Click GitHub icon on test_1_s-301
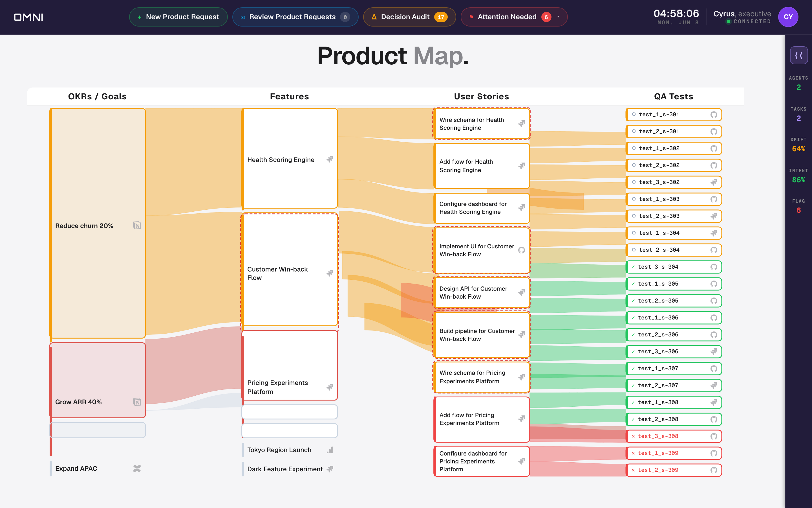812x508 pixels. pos(714,115)
